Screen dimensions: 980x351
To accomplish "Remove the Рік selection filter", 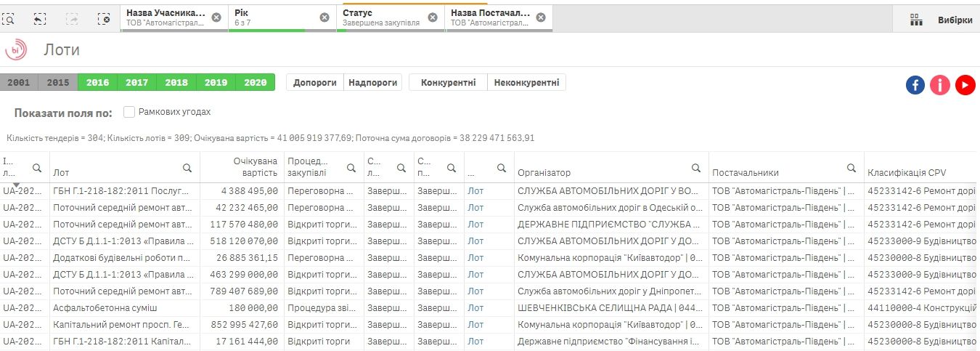I will pos(324,17).
